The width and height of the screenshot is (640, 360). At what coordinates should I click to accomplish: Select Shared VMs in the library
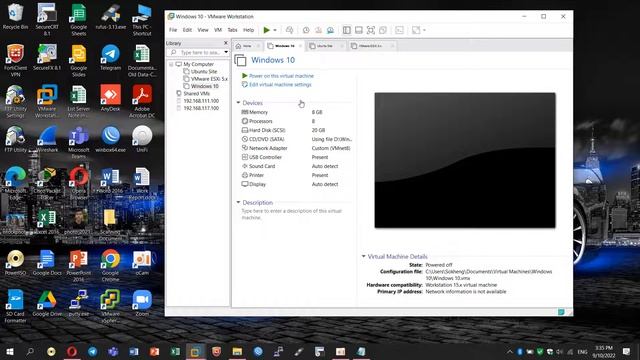coord(196,93)
